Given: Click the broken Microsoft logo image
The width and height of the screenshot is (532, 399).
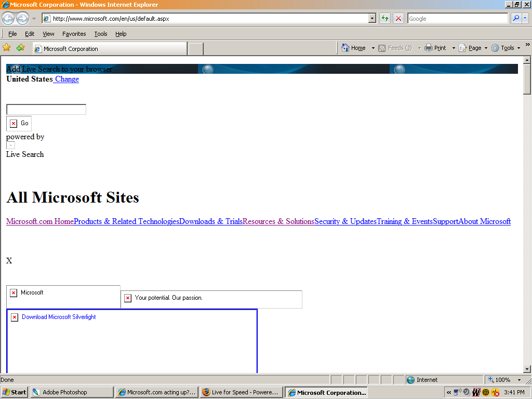Looking at the screenshot, I should pos(63,297).
